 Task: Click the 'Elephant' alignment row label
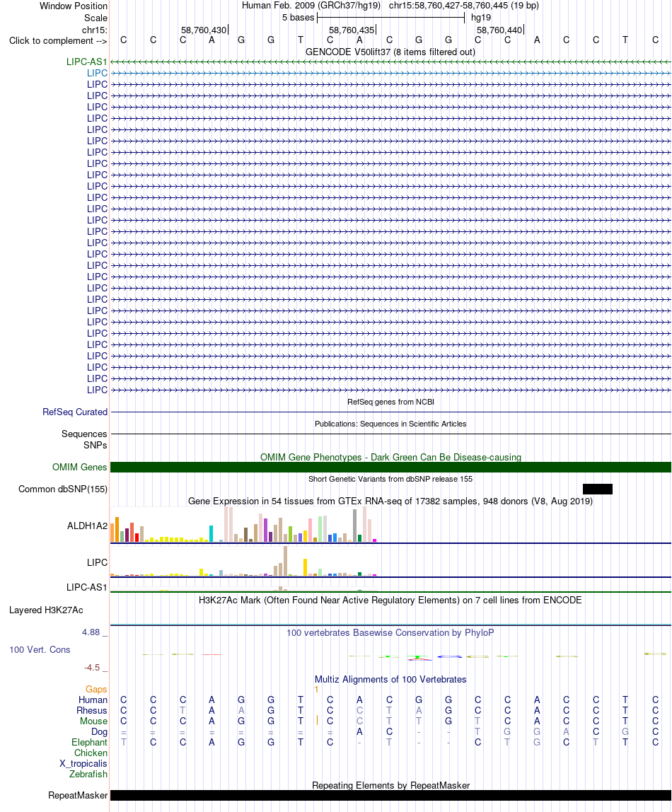click(x=89, y=743)
